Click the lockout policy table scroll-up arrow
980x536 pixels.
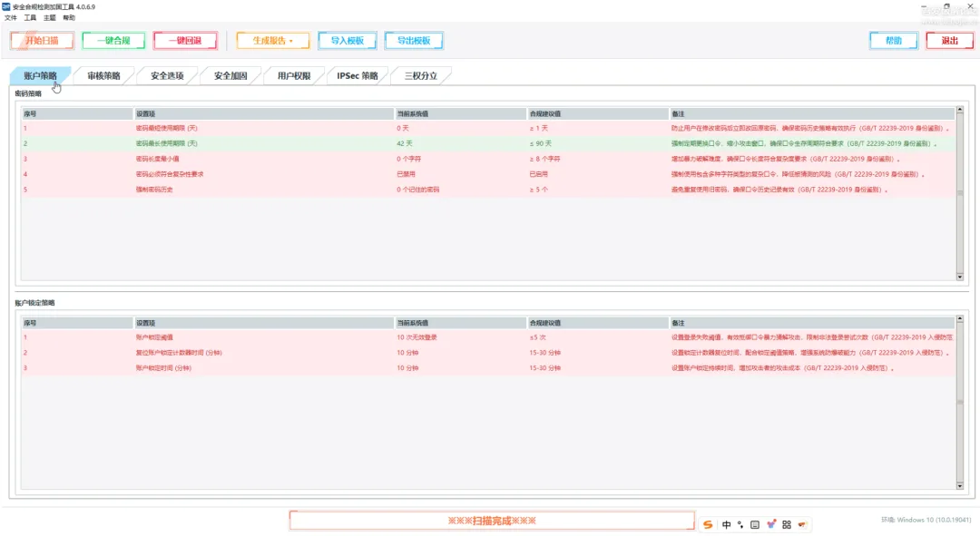coord(960,319)
